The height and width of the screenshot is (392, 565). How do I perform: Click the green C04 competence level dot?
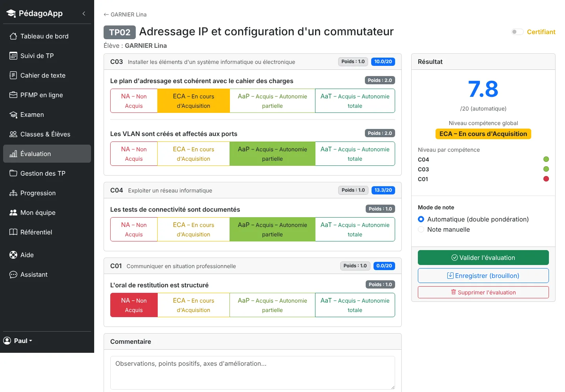[546, 159]
